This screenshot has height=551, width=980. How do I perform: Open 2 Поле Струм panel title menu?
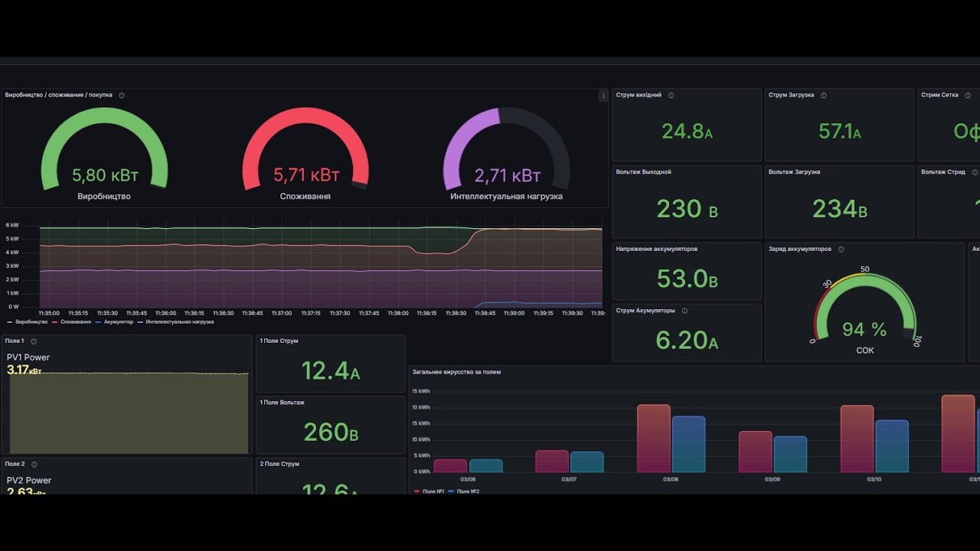(x=279, y=464)
